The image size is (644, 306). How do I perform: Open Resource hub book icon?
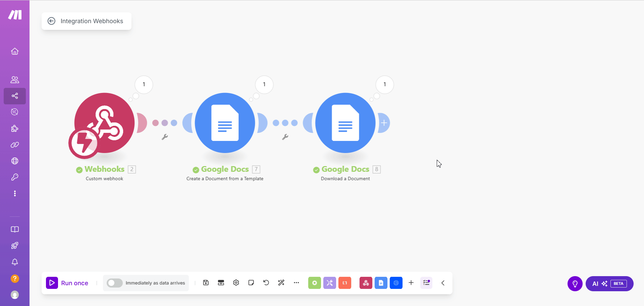(x=15, y=229)
